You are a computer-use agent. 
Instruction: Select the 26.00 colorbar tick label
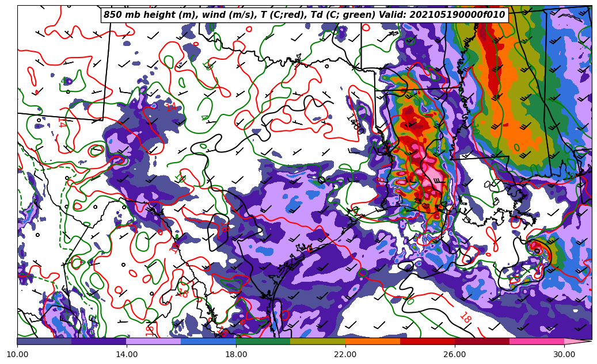(x=455, y=355)
